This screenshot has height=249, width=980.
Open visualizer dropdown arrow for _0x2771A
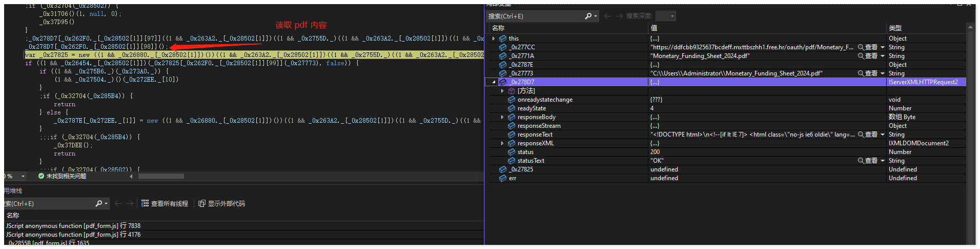[x=883, y=56]
